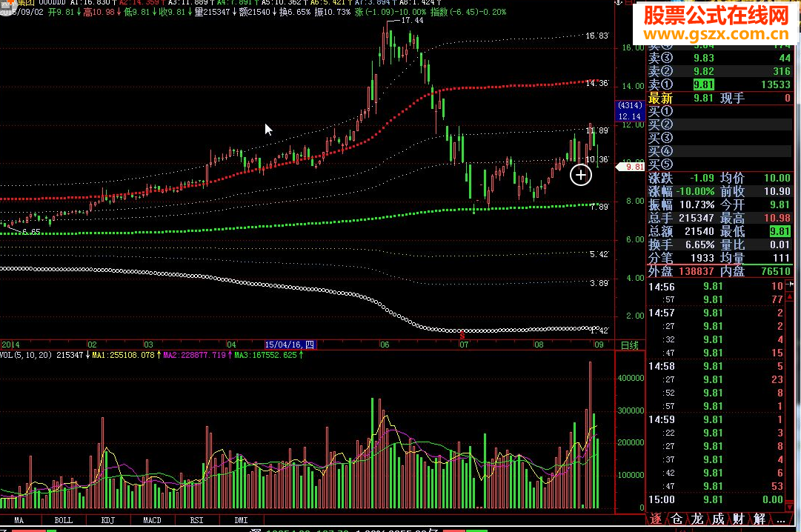Click the 16.83 upper band label
801x532 pixels.
(596, 36)
